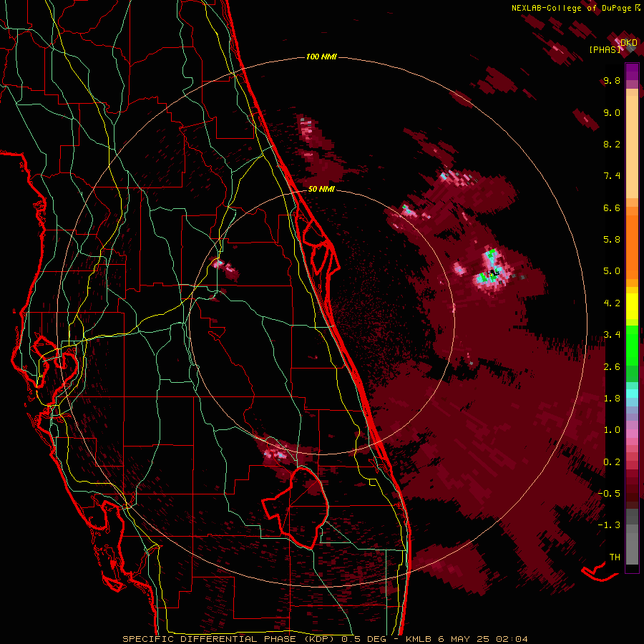The height and width of the screenshot is (644, 644).
Task: Pick the cyan segment of the color bar
Action: [632, 394]
